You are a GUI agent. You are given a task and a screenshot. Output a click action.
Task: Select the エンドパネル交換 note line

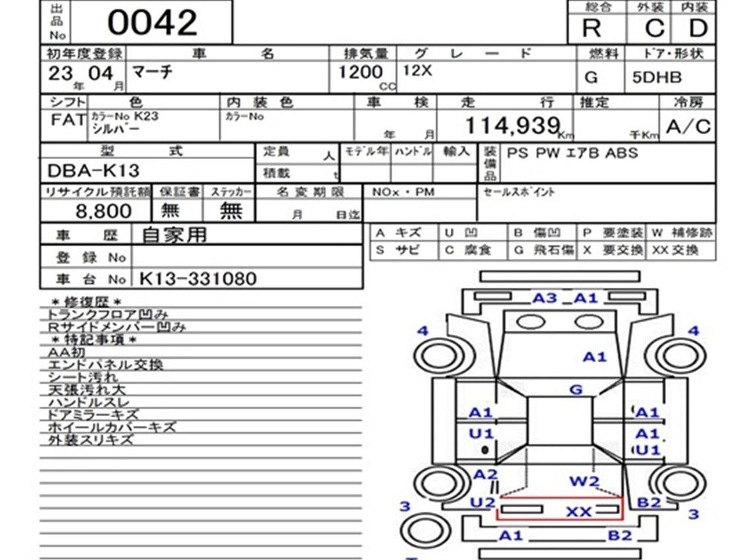click(106, 365)
